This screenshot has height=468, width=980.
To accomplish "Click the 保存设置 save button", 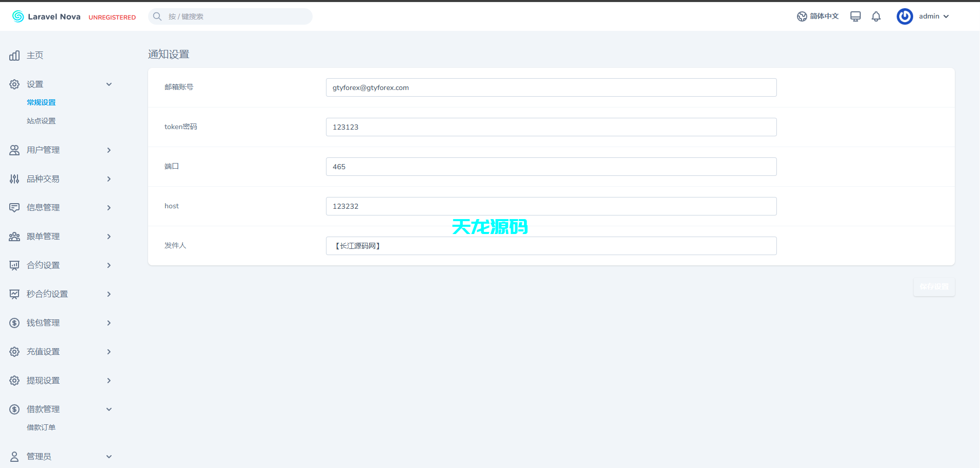I will [934, 286].
